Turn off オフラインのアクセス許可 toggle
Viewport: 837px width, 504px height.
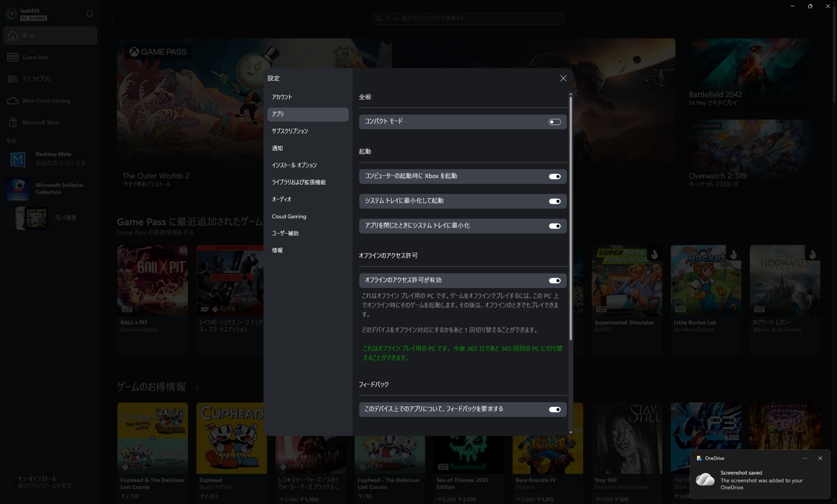pos(554,281)
